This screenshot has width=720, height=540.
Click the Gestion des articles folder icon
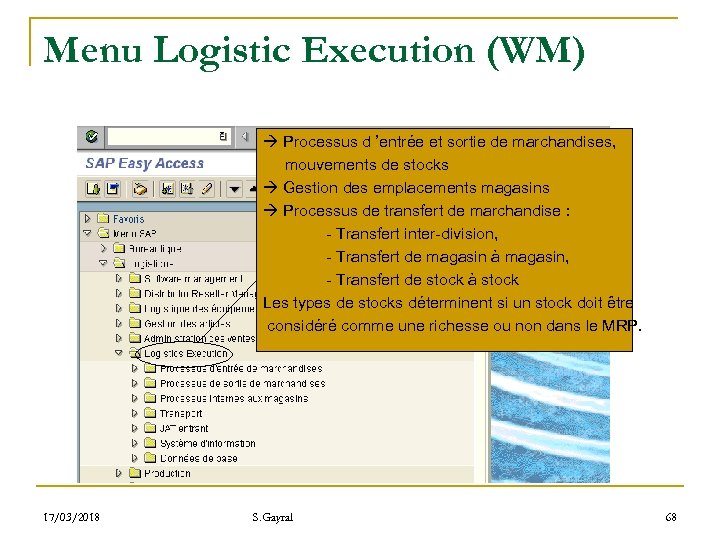click(x=135, y=323)
